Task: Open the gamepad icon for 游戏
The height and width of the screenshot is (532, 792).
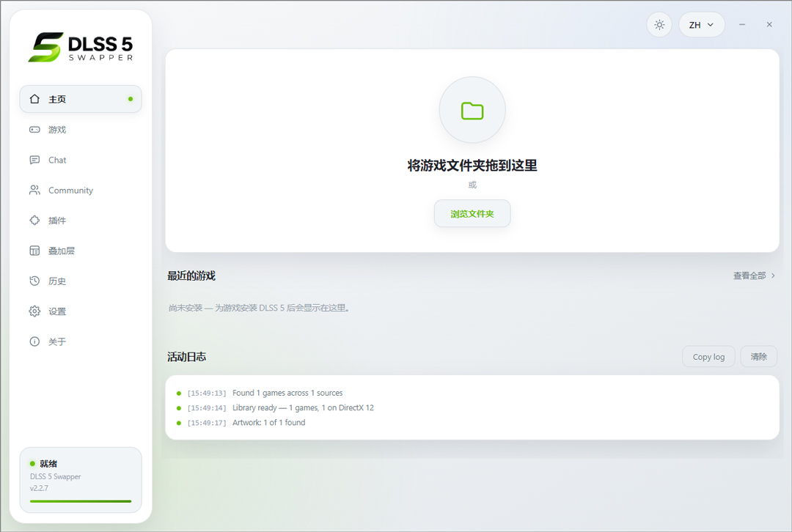Action: 34,130
